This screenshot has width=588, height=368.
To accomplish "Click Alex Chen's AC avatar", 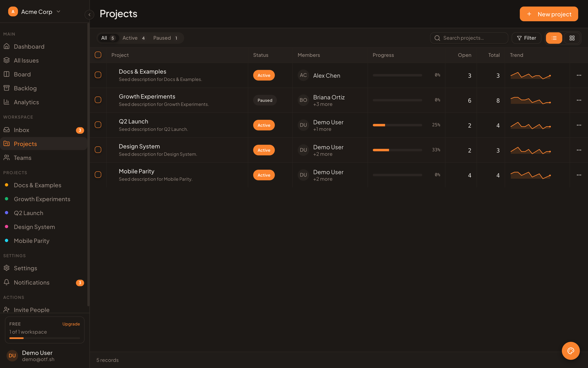I will point(303,75).
